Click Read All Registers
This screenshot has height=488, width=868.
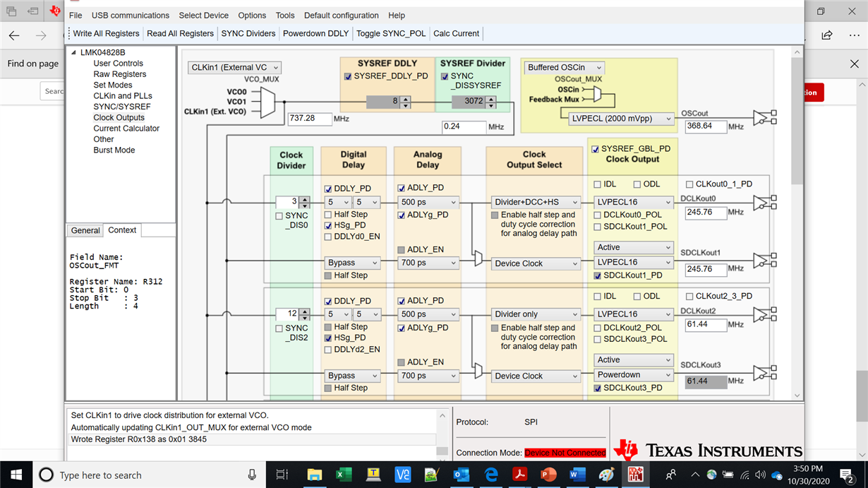click(x=181, y=33)
